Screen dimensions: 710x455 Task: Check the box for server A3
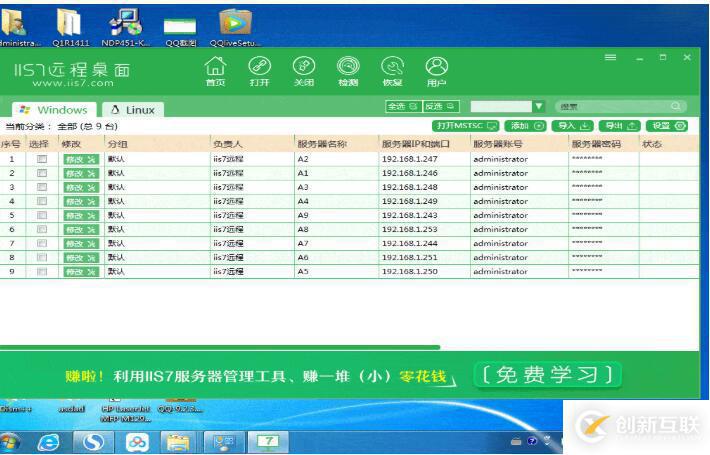coord(42,187)
